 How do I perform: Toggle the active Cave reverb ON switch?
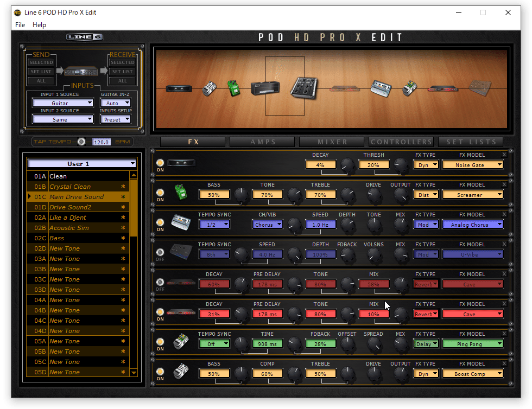coord(160,312)
